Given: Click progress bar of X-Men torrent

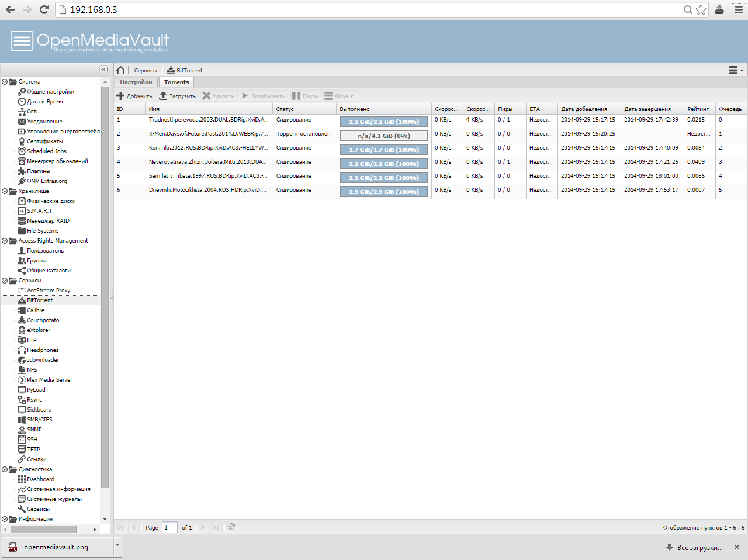Looking at the screenshot, I should [383, 136].
